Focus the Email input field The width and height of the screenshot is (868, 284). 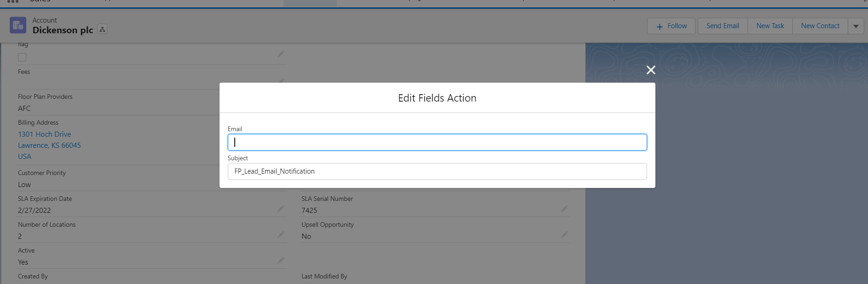(x=437, y=142)
